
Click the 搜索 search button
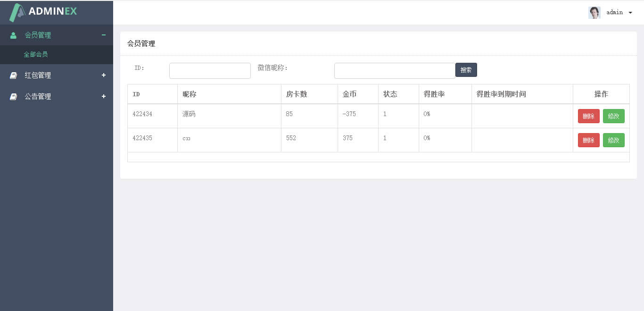click(466, 70)
